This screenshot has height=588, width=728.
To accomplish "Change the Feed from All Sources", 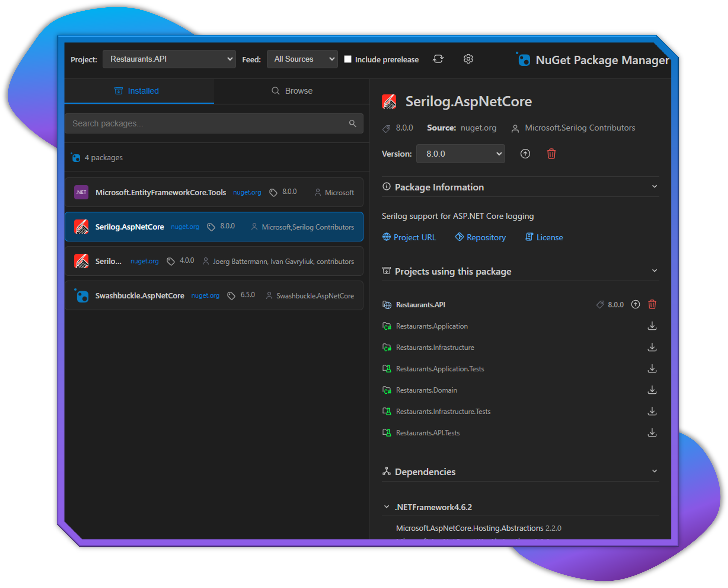I will point(302,59).
